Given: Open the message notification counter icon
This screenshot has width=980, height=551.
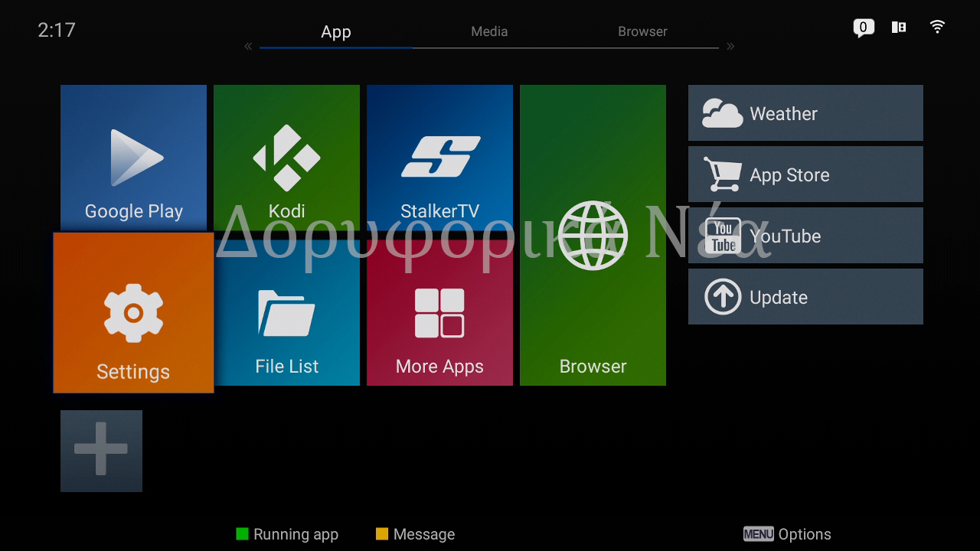Looking at the screenshot, I should [864, 28].
